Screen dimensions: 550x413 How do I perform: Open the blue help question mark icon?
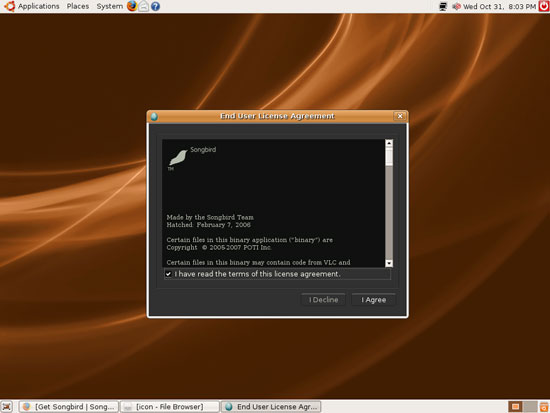(x=155, y=6)
